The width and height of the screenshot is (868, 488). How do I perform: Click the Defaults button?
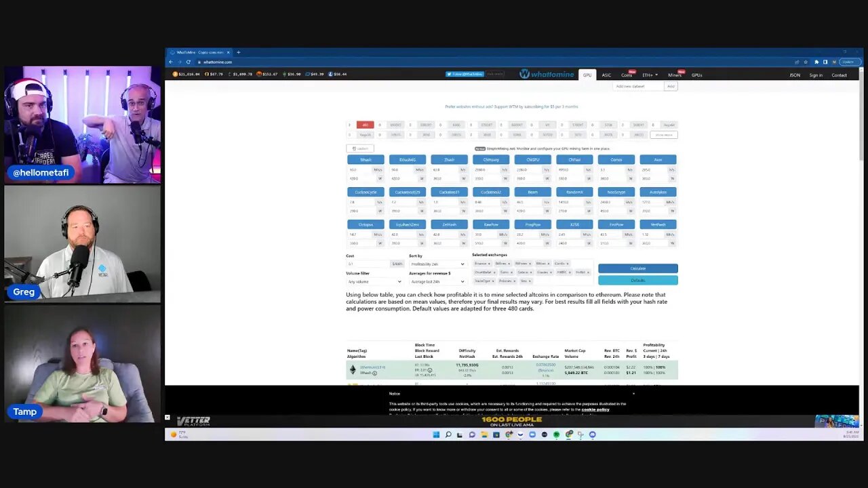coord(637,280)
